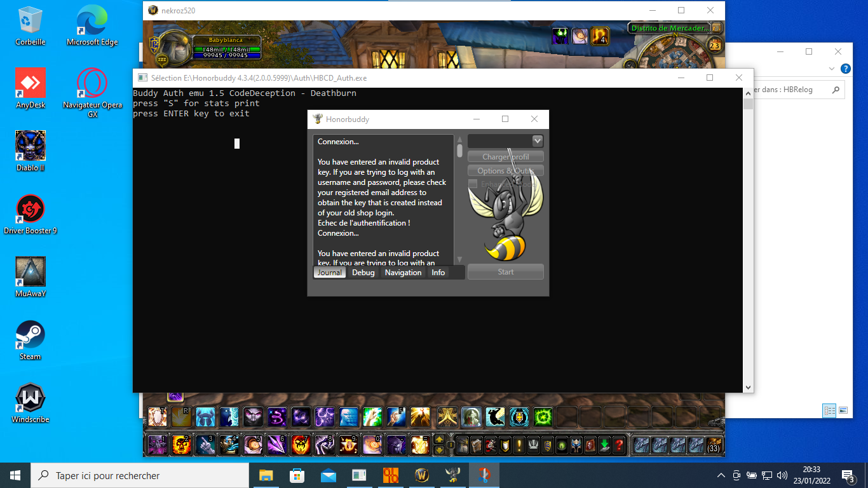Image resolution: width=868 pixels, height=488 pixels.
Task: Click the Charger profil button
Action: tap(506, 157)
